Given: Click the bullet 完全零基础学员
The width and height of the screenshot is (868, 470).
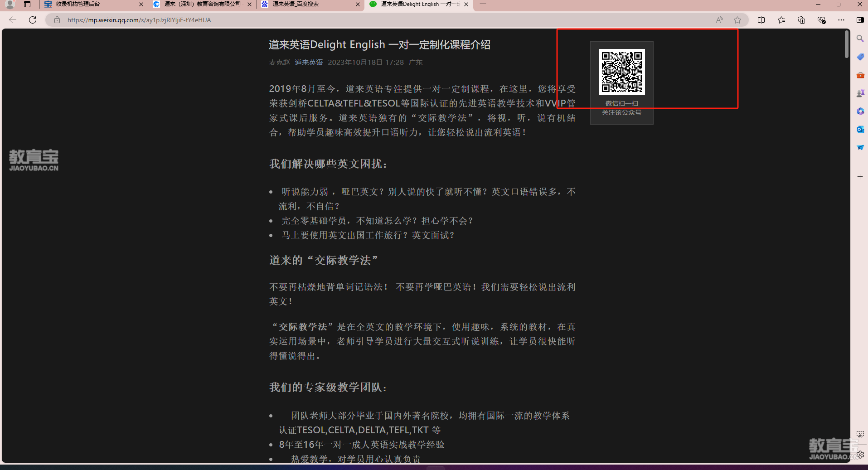Looking at the screenshot, I should 377,221.
